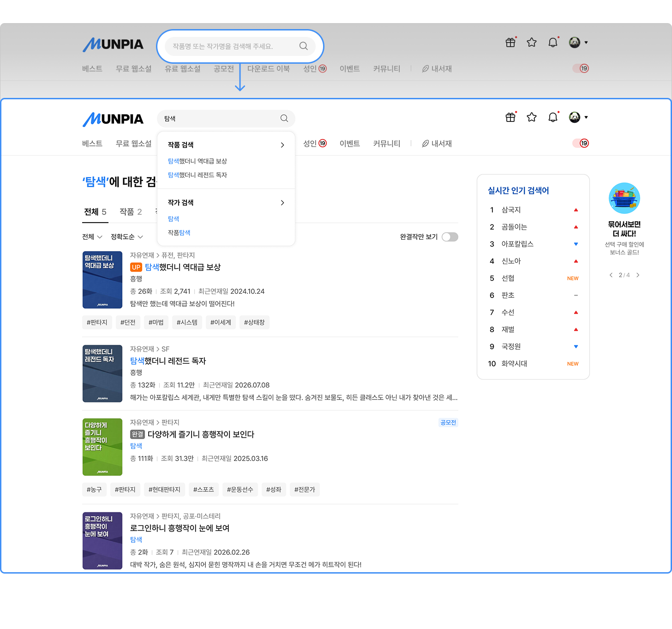Screen dimensions: 672x629
Task: Expand 작가 검색 section arrow
Action: (x=282, y=203)
